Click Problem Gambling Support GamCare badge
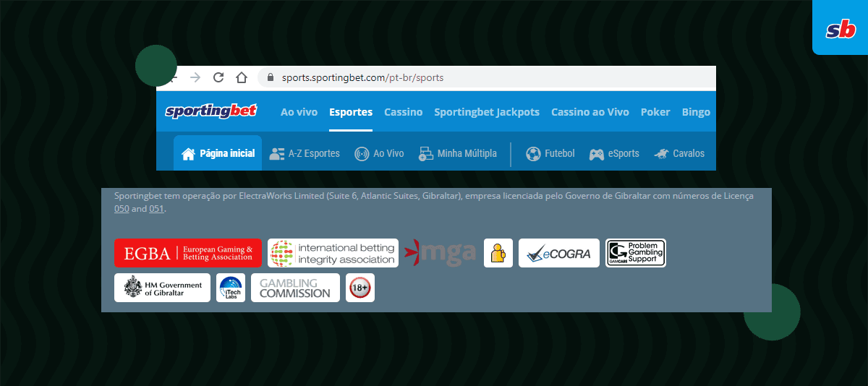 point(636,253)
